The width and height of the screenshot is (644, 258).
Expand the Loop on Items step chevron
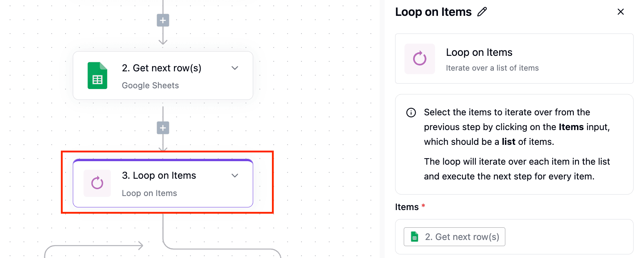[235, 175]
